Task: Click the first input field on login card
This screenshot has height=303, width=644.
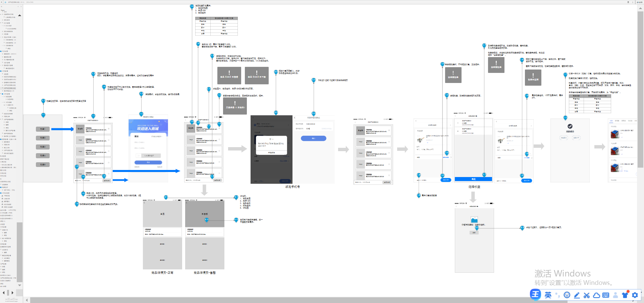Action: pos(148,142)
